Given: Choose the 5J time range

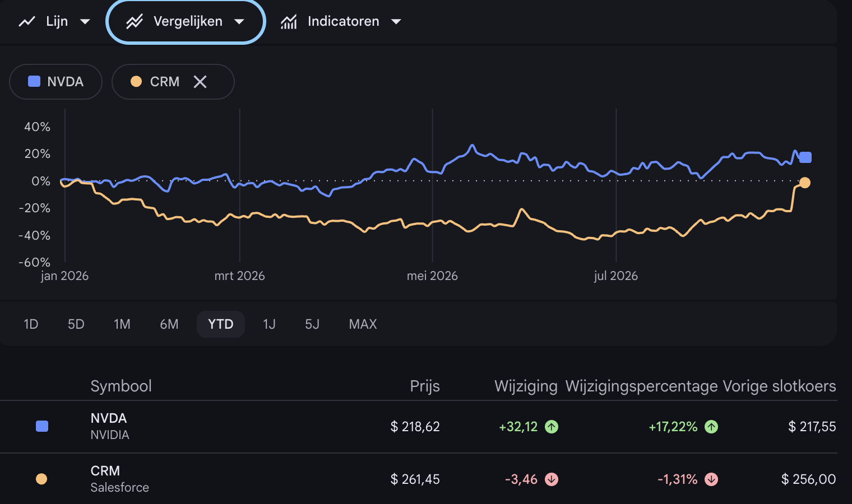Looking at the screenshot, I should tap(312, 324).
